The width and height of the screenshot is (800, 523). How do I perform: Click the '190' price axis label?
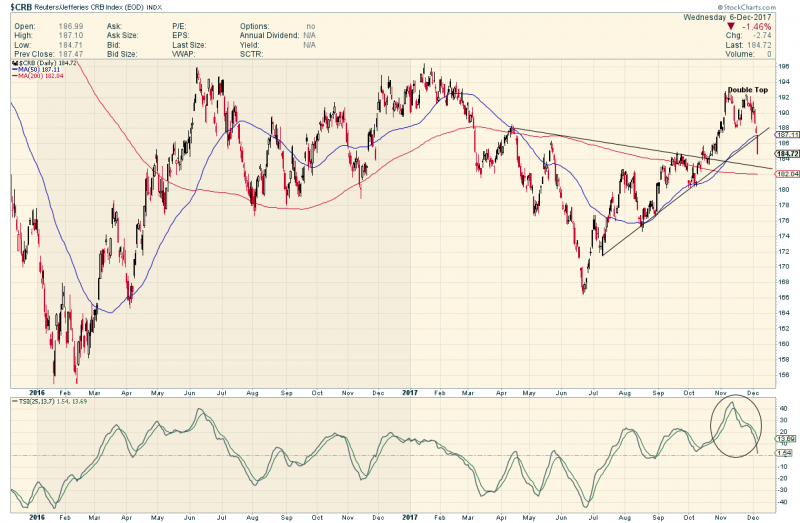tap(784, 113)
